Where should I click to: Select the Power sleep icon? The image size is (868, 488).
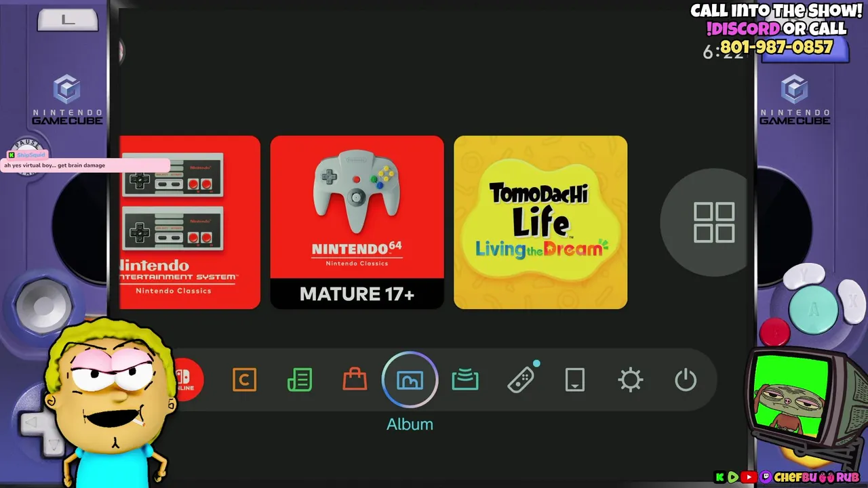click(x=686, y=380)
